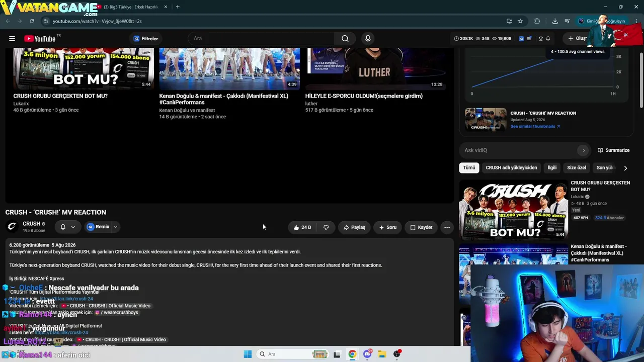Open the YouTube notifications bell in header
Image resolution: width=644 pixels, height=362 pixels.
pos(548,39)
